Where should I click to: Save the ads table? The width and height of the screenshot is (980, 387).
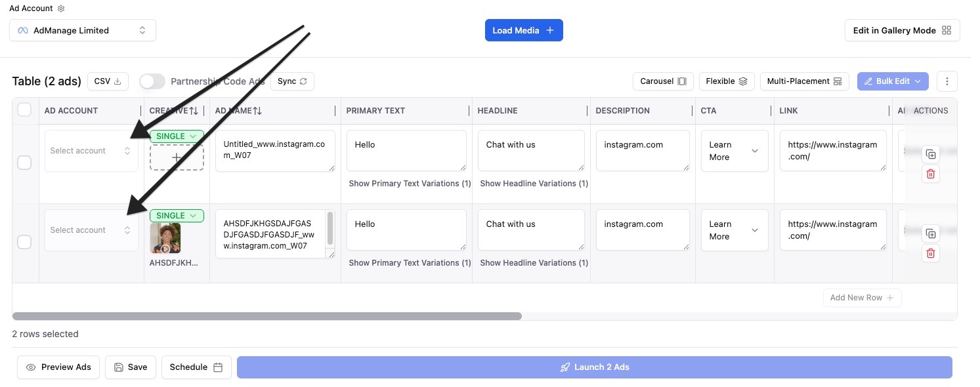(x=131, y=367)
